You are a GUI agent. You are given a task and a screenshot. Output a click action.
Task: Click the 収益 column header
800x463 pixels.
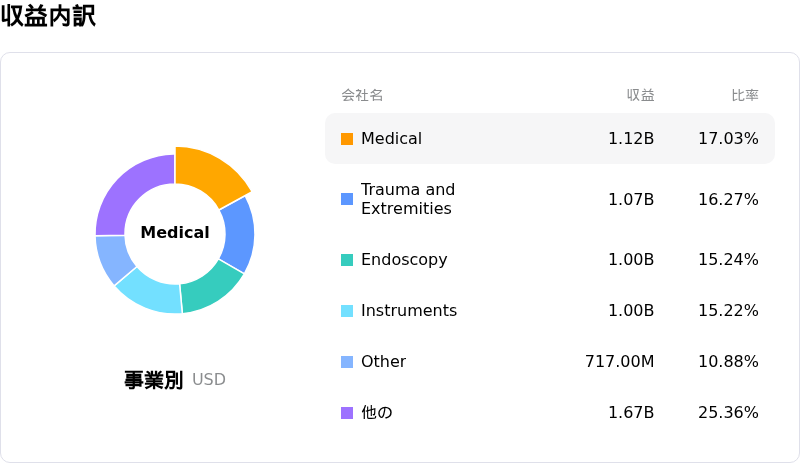640,95
